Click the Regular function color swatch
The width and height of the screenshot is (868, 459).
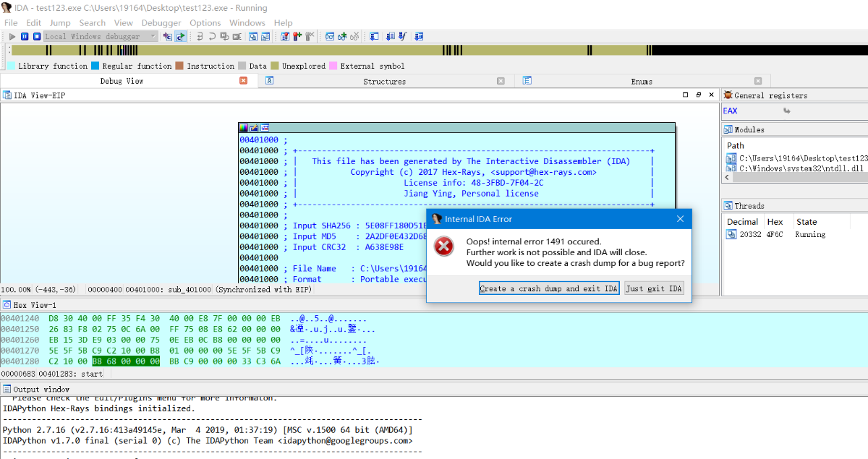(95, 66)
